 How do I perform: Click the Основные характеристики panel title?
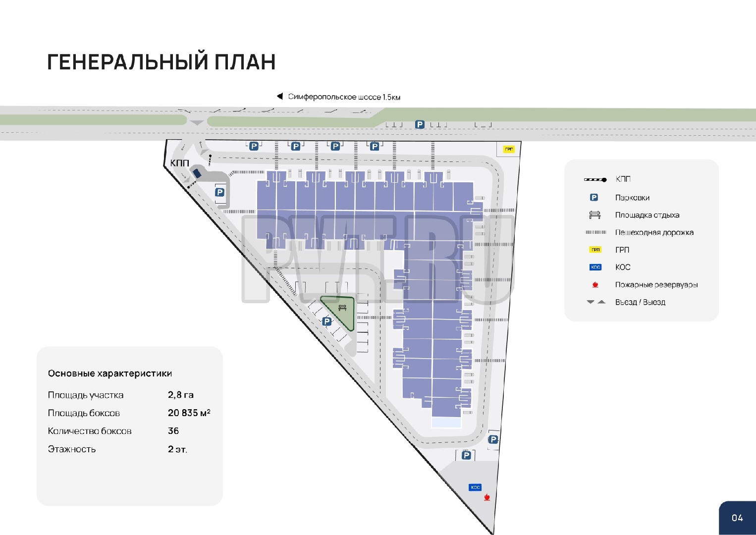click(110, 374)
